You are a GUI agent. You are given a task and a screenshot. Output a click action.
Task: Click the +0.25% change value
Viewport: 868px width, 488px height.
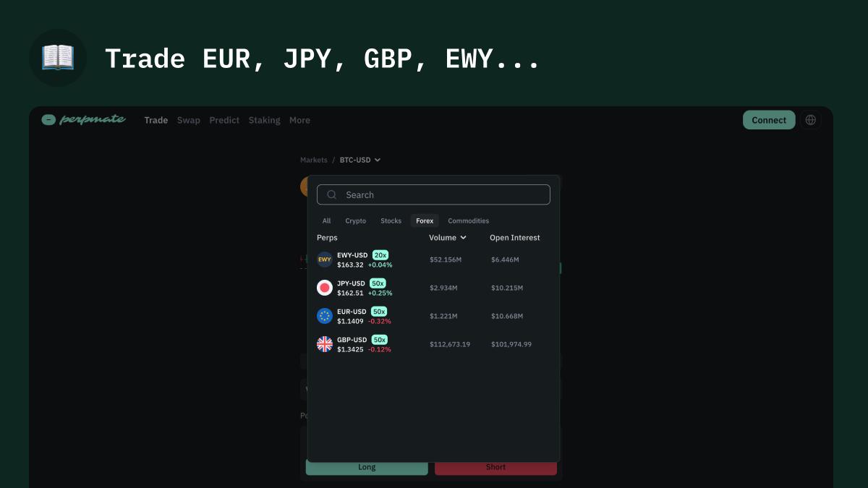click(380, 293)
